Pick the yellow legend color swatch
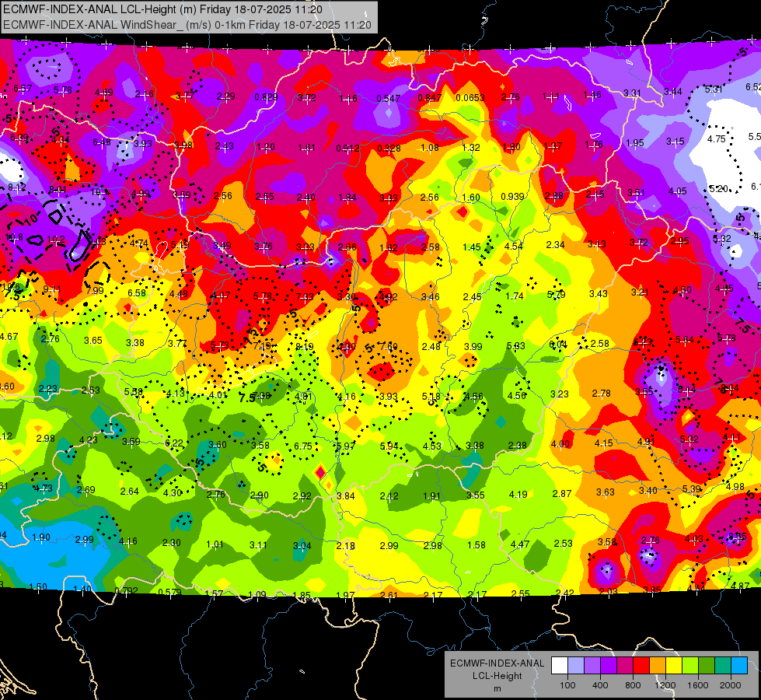761x700 pixels. coord(674,666)
